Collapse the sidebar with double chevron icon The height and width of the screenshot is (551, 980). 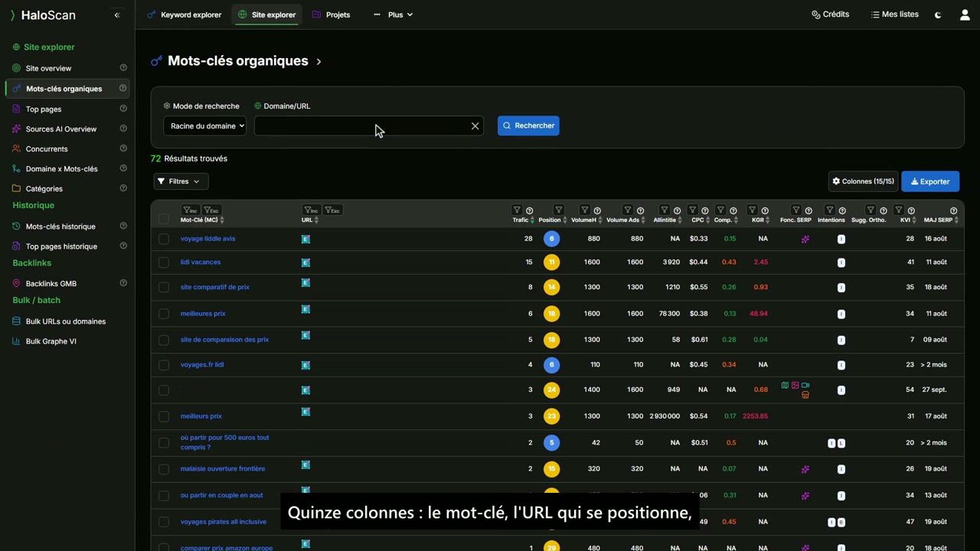click(x=117, y=15)
